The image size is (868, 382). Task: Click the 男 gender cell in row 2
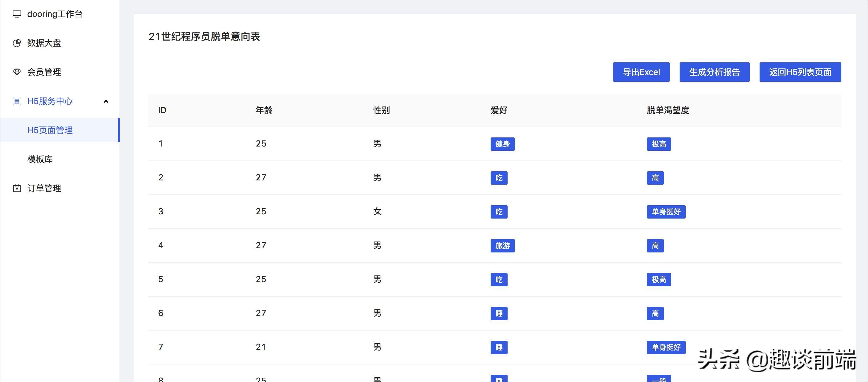click(377, 177)
